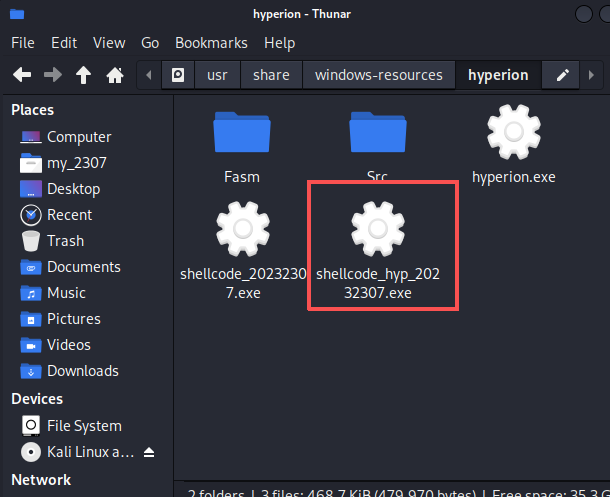This screenshot has width=610, height=497.
Task: Click the Places section header
Action: tap(33, 110)
